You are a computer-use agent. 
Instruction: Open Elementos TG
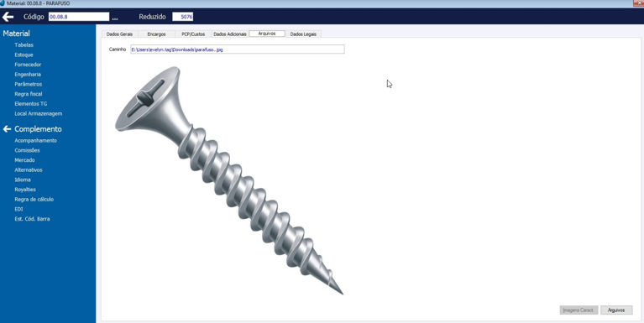pos(31,104)
